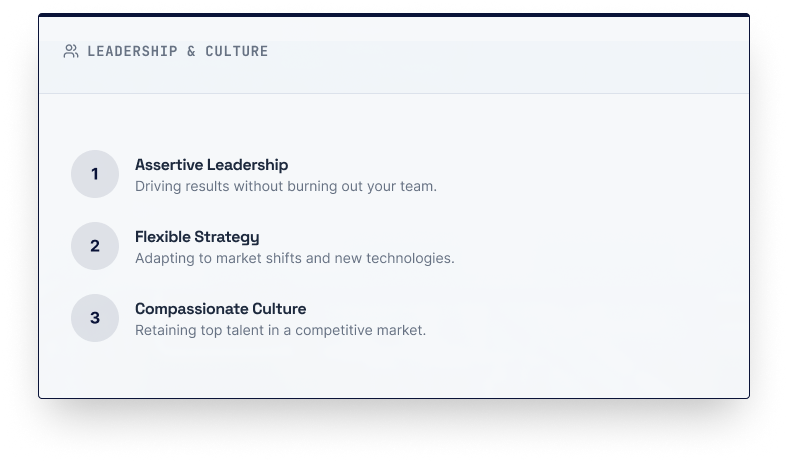This screenshot has width=788, height=462.
Task: Select the number 2 circle badge
Action: pos(95,246)
